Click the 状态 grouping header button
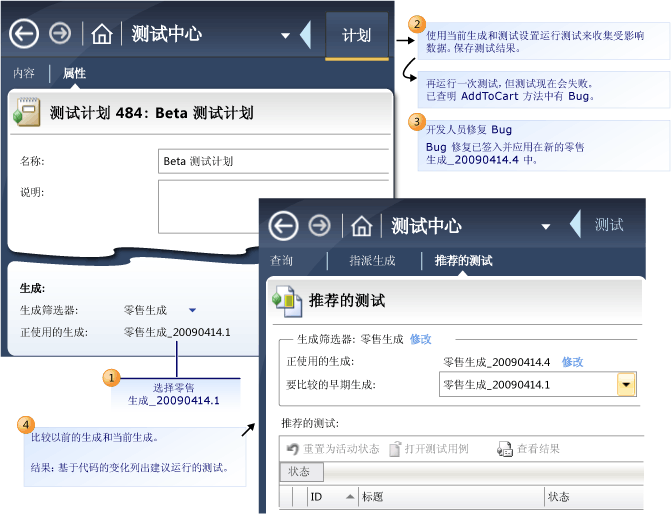671x522 pixels. 301,472
